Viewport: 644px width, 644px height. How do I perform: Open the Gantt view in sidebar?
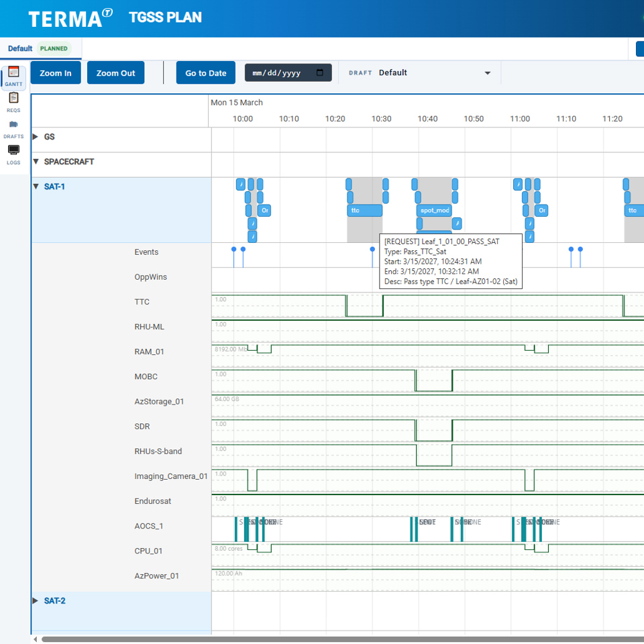(13, 76)
